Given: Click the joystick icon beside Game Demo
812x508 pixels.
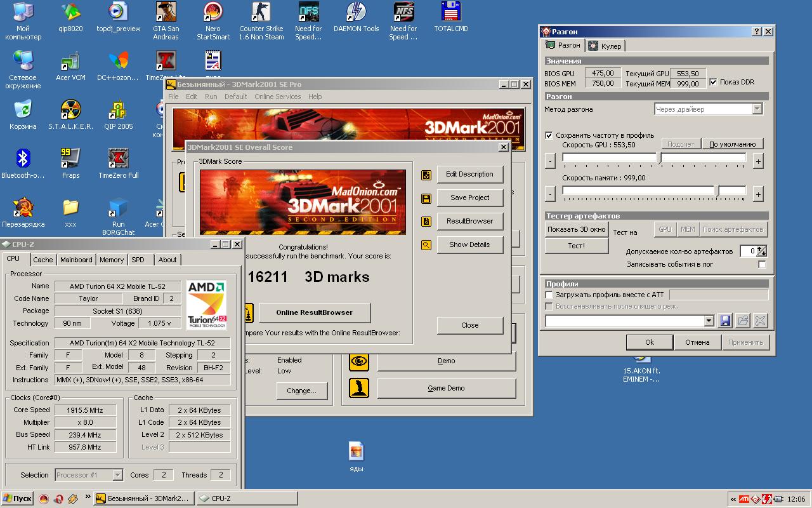Looking at the screenshot, I should pos(359,388).
